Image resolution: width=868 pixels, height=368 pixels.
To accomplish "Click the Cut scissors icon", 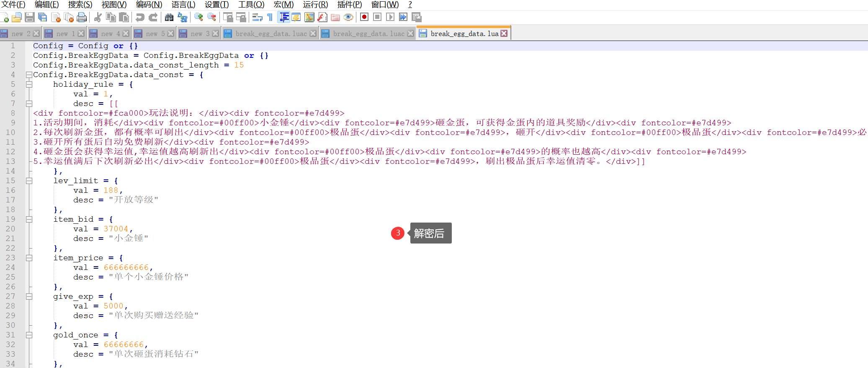I will point(98,17).
